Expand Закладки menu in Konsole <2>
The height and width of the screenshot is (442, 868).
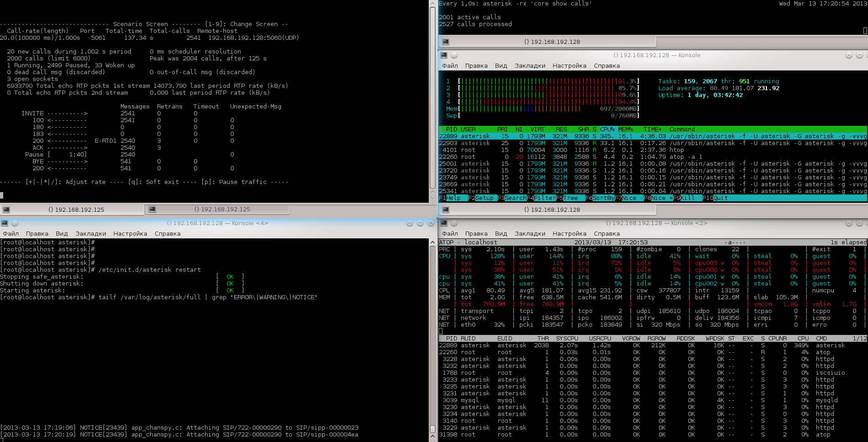pyautogui.click(x=530, y=234)
